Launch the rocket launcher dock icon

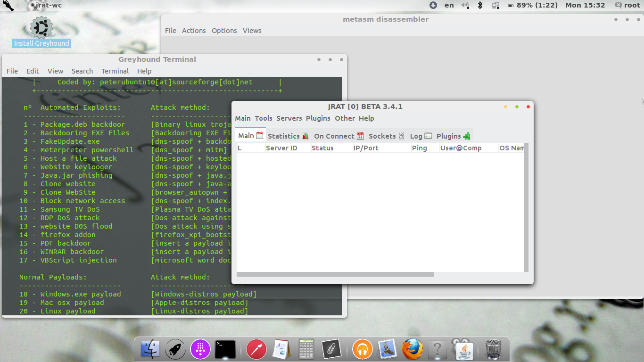(175, 350)
